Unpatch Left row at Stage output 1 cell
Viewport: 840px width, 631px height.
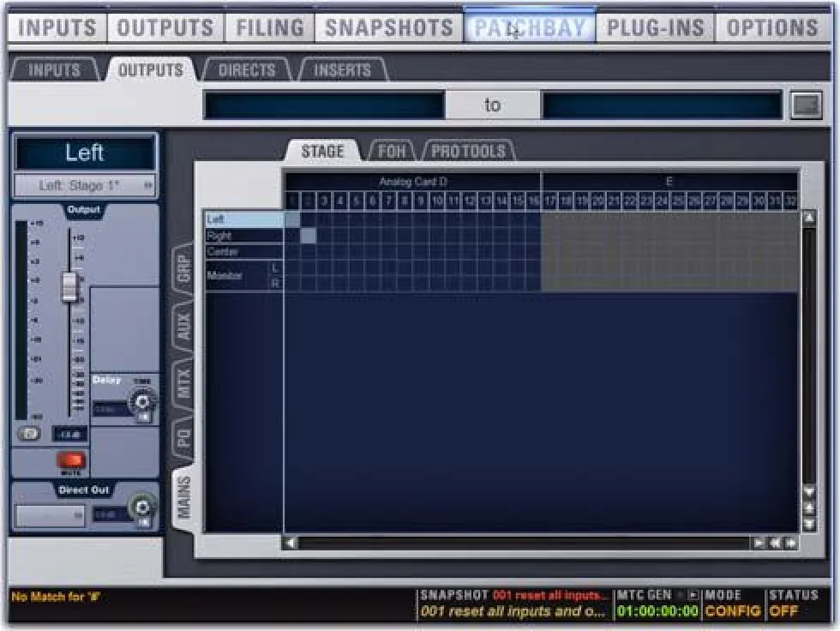[x=292, y=219]
